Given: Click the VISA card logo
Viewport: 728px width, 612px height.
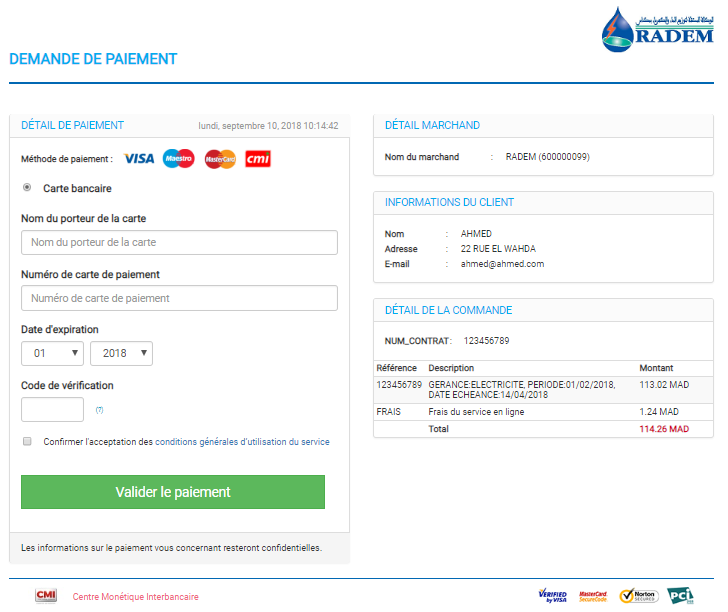Looking at the screenshot, I should coord(139,159).
